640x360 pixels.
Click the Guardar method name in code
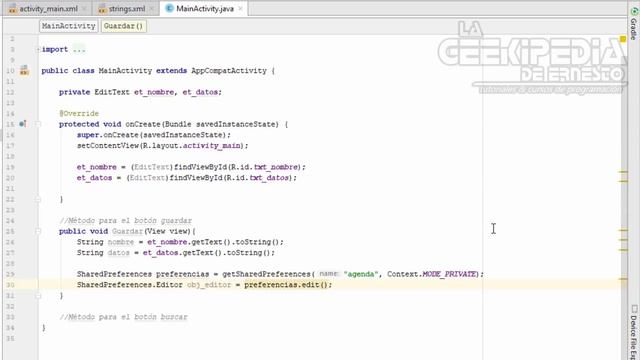click(127, 231)
